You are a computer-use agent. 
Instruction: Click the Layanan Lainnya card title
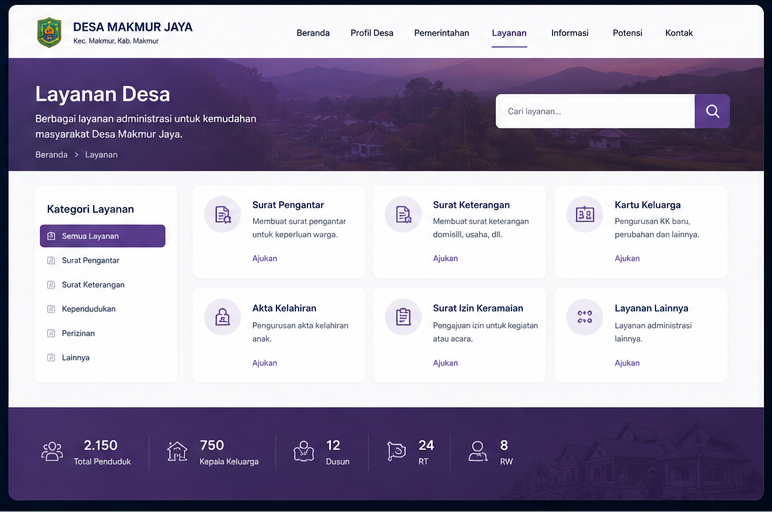click(651, 308)
